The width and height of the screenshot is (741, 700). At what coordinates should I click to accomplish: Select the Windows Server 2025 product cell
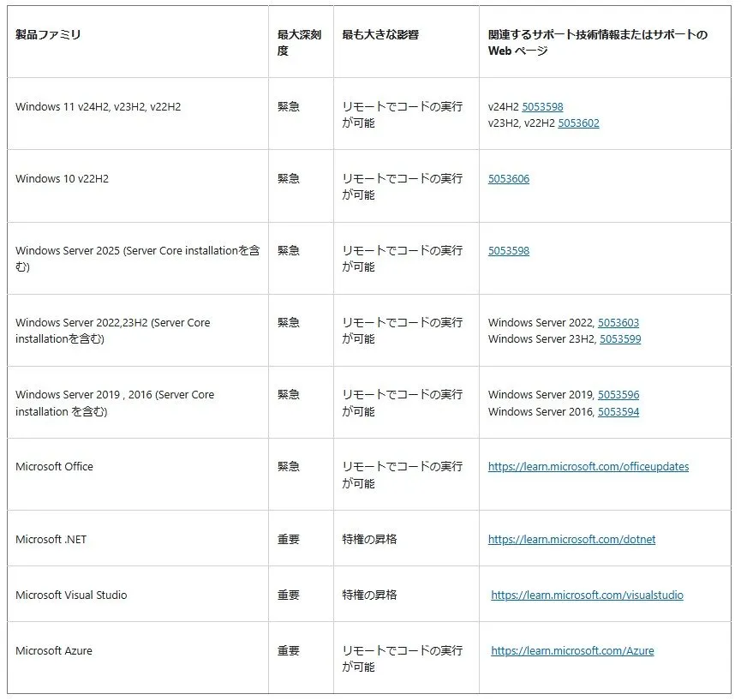click(138, 259)
